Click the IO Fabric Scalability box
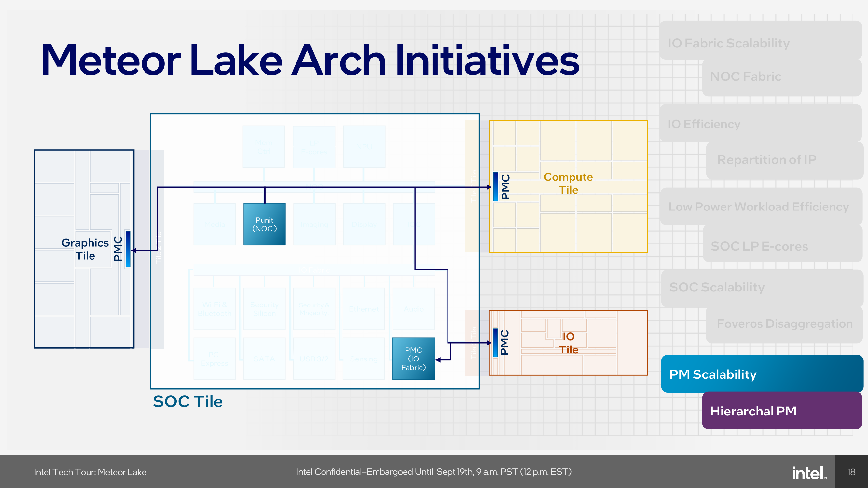Image resolution: width=868 pixels, height=488 pixels. (x=761, y=40)
